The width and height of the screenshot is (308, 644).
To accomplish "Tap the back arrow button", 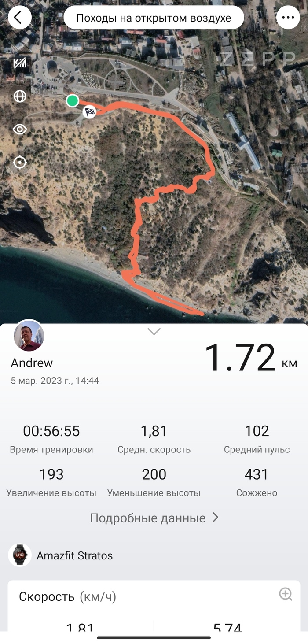I will pyautogui.click(x=20, y=18).
